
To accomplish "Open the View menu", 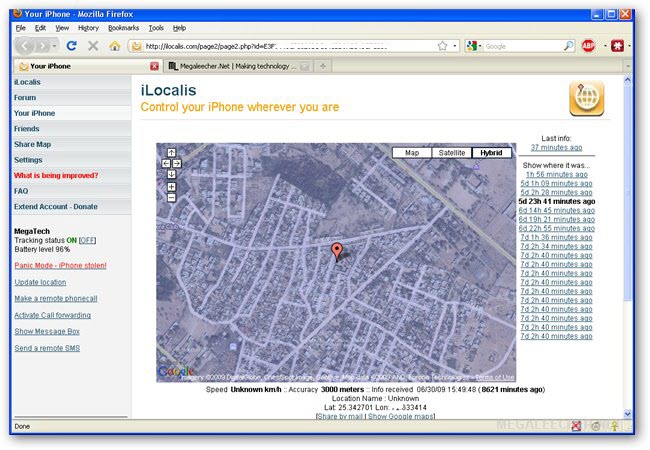I will (62, 28).
